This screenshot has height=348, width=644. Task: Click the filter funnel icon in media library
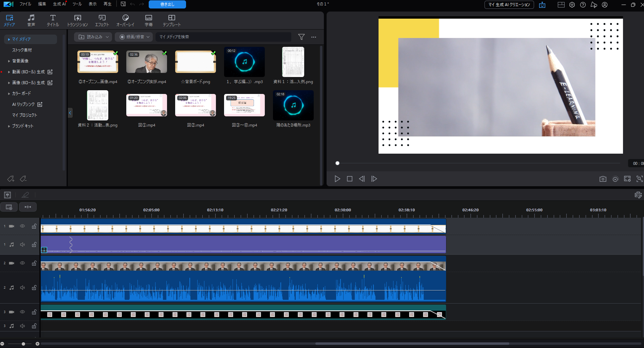pyautogui.click(x=301, y=37)
